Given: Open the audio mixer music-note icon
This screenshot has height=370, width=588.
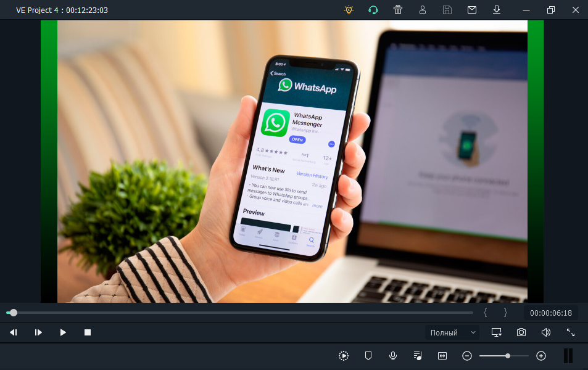Looking at the screenshot, I should [418, 356].
